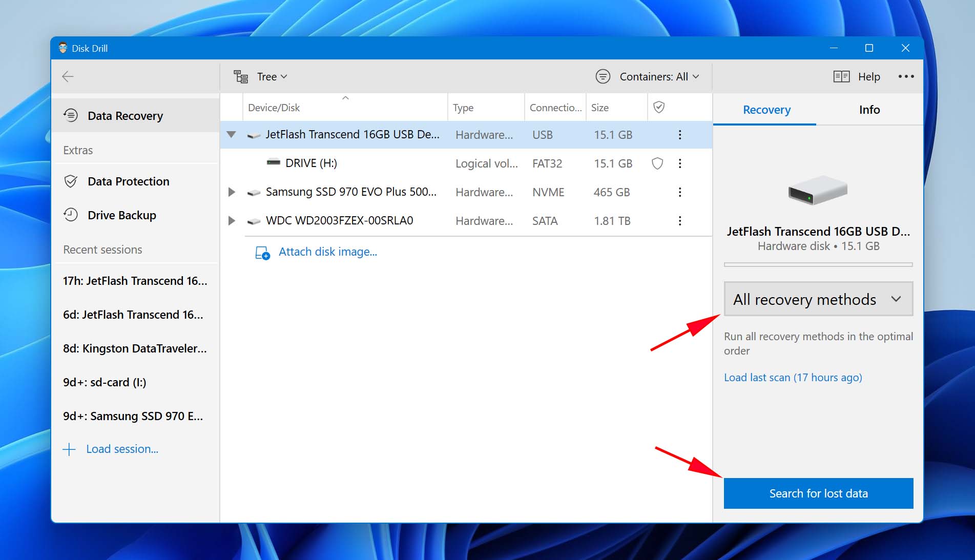Image resolution: width=975 pixels, height=560 pixels.
Task: Select the Samsung SSD 970 EVO Plus row
Action: click(466, 192)
